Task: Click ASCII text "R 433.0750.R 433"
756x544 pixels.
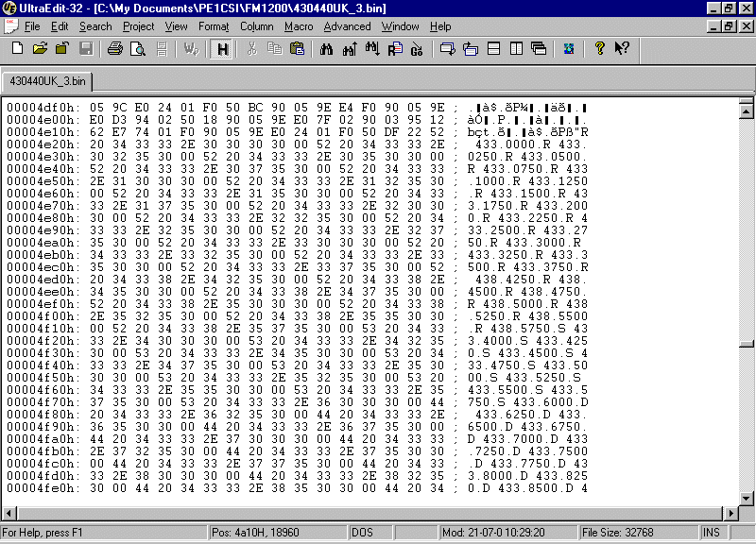Action: pos(527,169)
